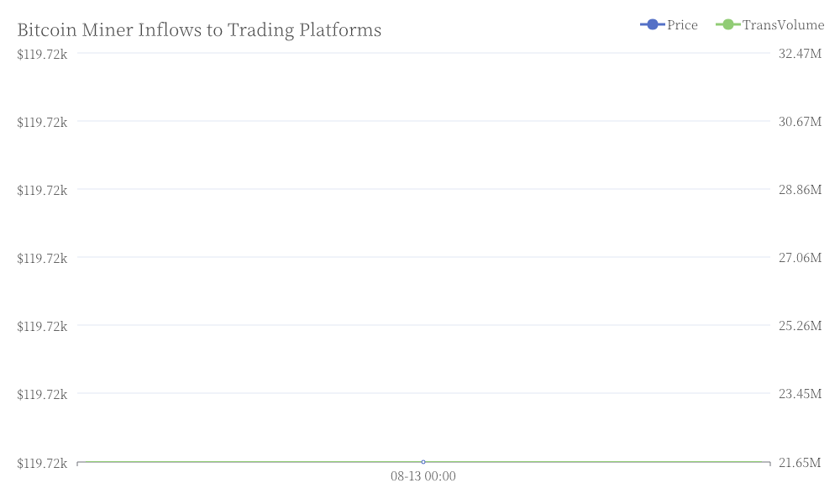This screenshot has height=504, width=840.
Task: Click the 21.65M right axis label
Action: point(800,462)
